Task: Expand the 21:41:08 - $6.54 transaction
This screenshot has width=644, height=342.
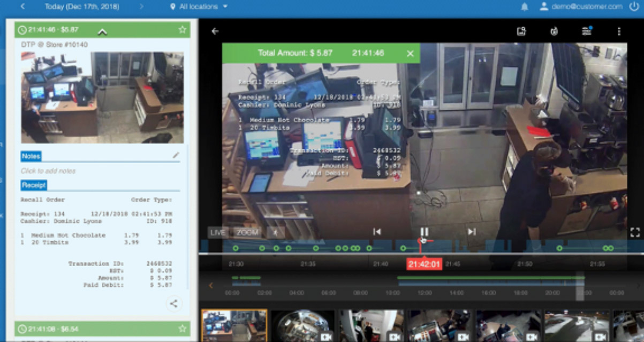Action: [102, 328]
